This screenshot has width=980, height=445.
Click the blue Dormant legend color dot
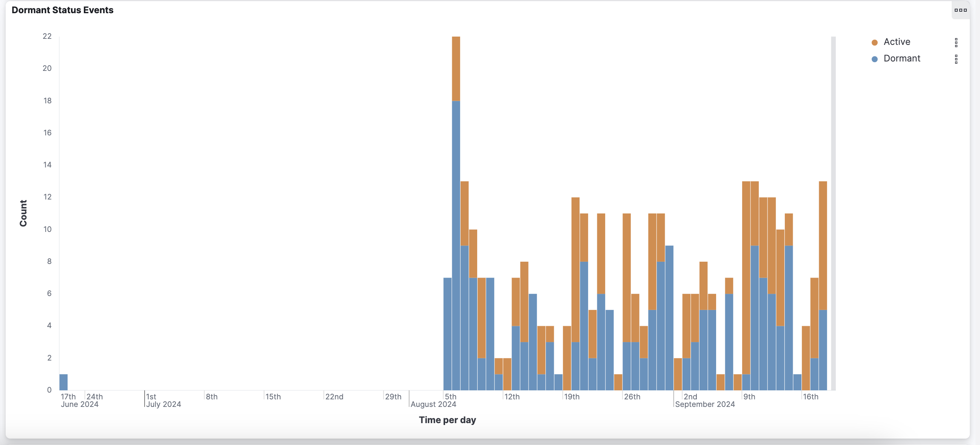click(x=874, y=59)
